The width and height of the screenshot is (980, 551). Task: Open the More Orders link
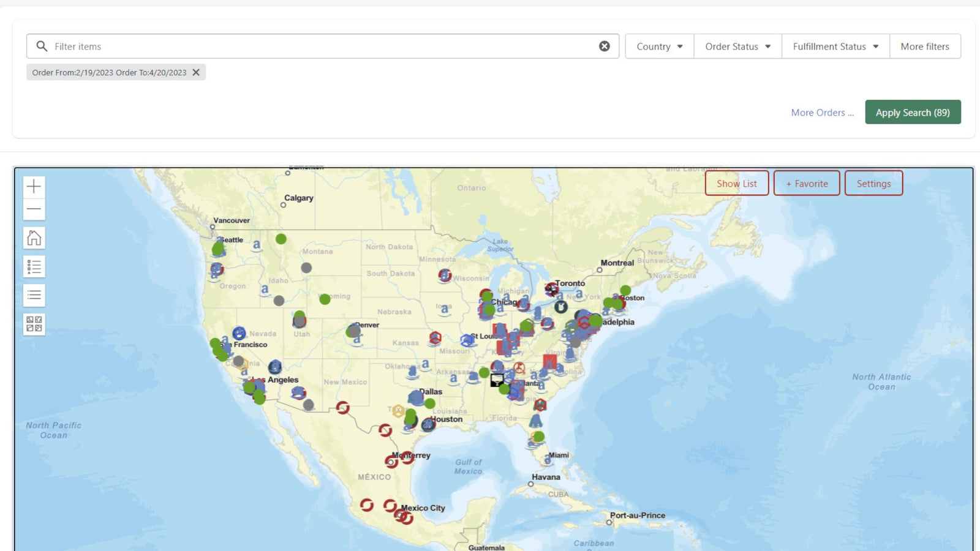pos(822,113)
